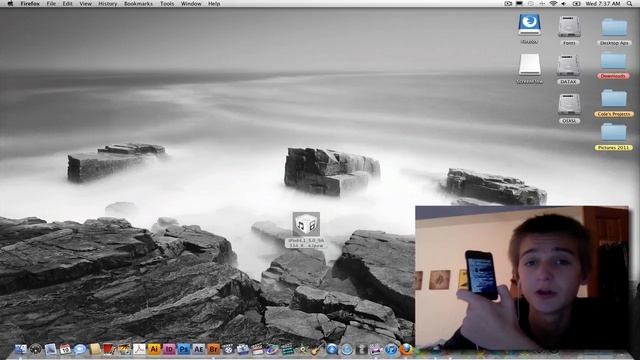
Task: Select the Firefox disk image on desktop
Action: 529,25
